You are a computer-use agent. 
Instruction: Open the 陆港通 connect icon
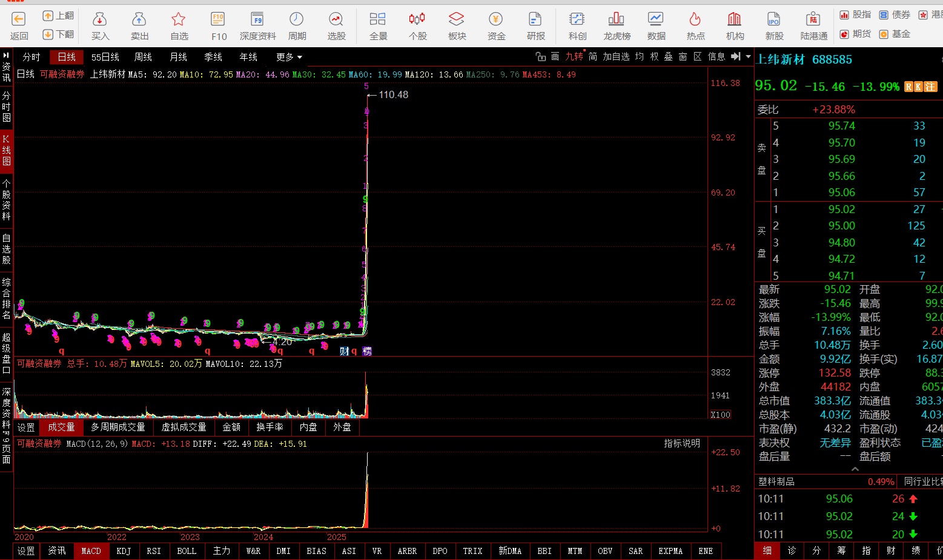(813, 19)
